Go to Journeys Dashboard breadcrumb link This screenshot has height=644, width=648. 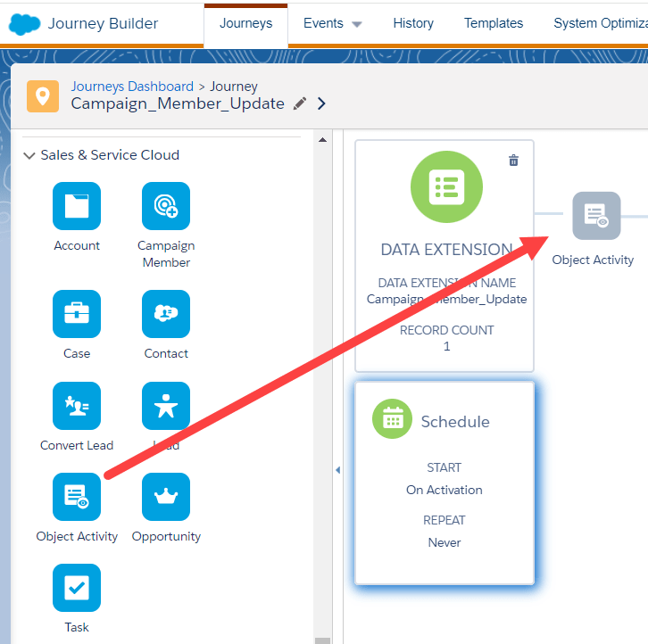132,87
